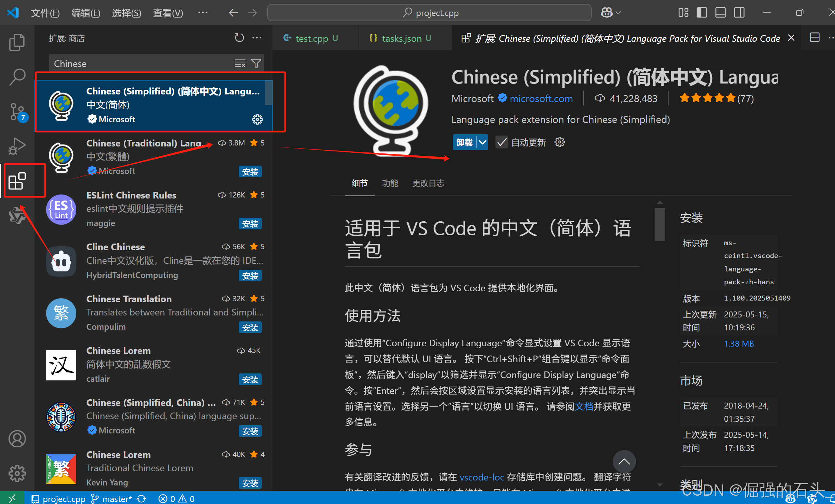Toggle the auto update checkbox
The image size is (835, 504).
click(x=501, y=142)
